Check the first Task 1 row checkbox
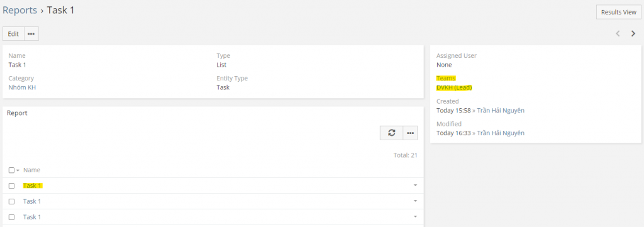The height and width of the screenshot is (227, 644). coord(11,185)
